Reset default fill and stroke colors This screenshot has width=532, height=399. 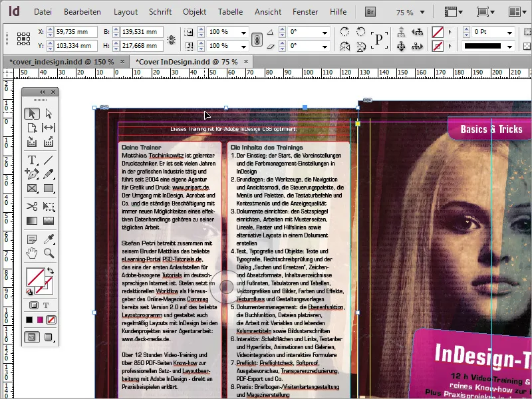coord(29,291)
